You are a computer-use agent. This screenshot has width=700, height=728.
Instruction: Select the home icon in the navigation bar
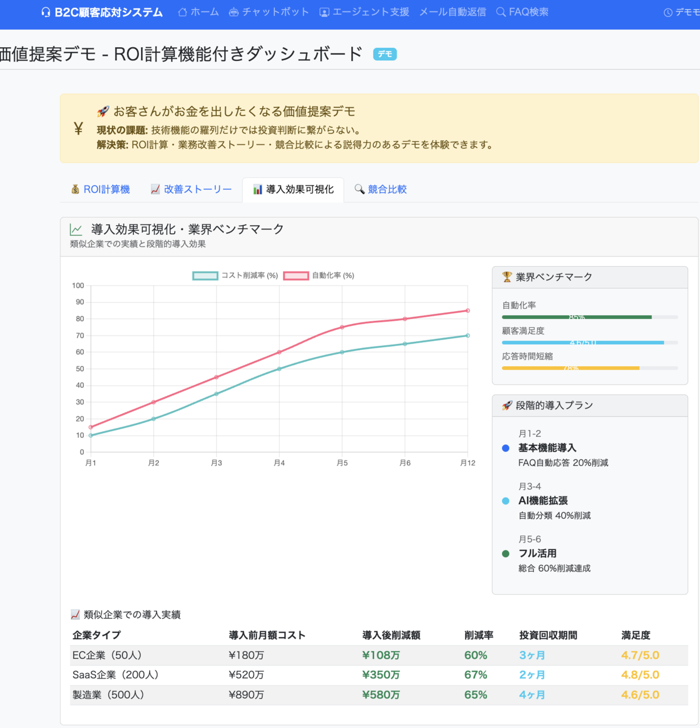(x=182, y=11)
